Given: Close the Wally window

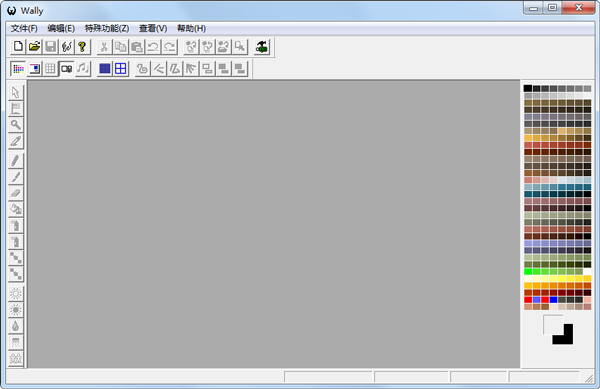Looking at the screenshot, I should (579, 8).
